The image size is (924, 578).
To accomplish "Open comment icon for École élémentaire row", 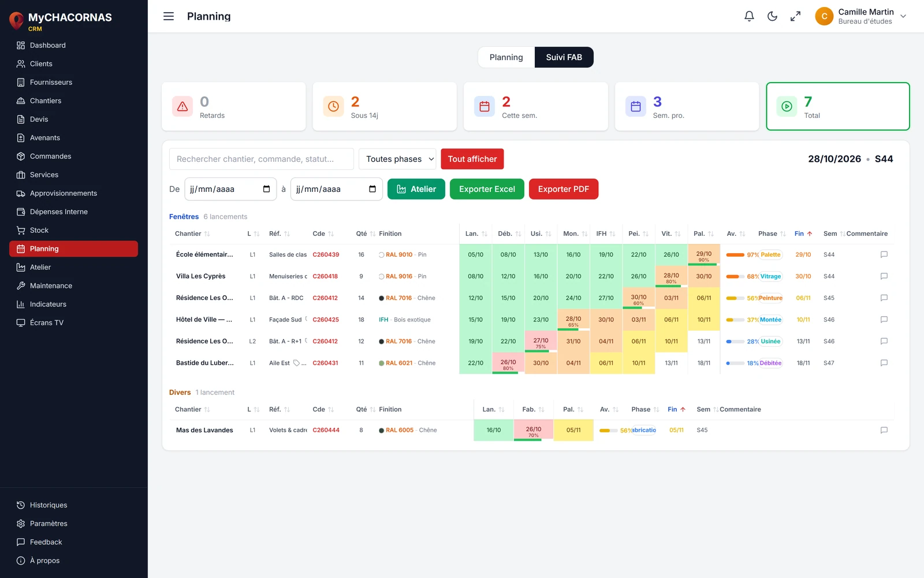I will point(884,254).
